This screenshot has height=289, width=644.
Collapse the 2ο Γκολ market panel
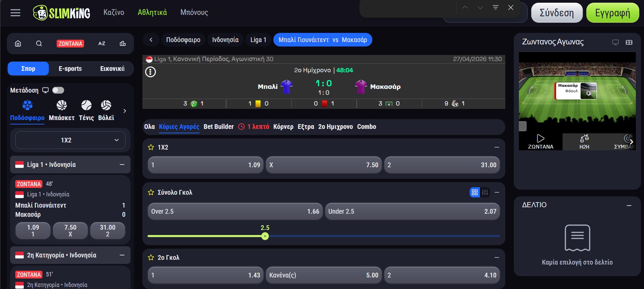pos(497,257)
